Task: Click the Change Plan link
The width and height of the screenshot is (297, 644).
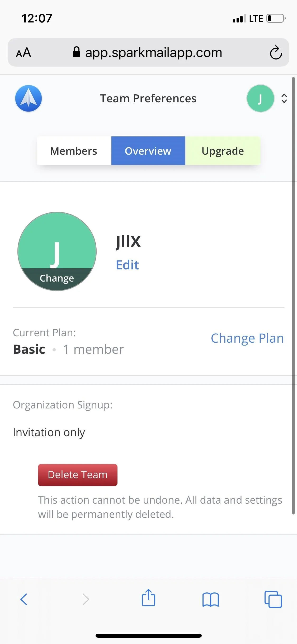Action: (x=247, y=338)
